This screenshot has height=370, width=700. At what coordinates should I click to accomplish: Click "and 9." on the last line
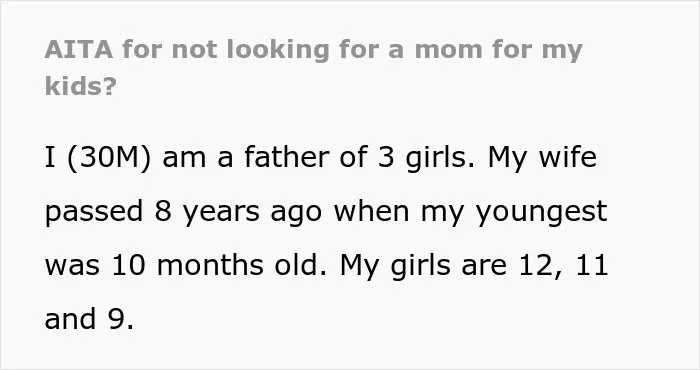tap(89, 319)
